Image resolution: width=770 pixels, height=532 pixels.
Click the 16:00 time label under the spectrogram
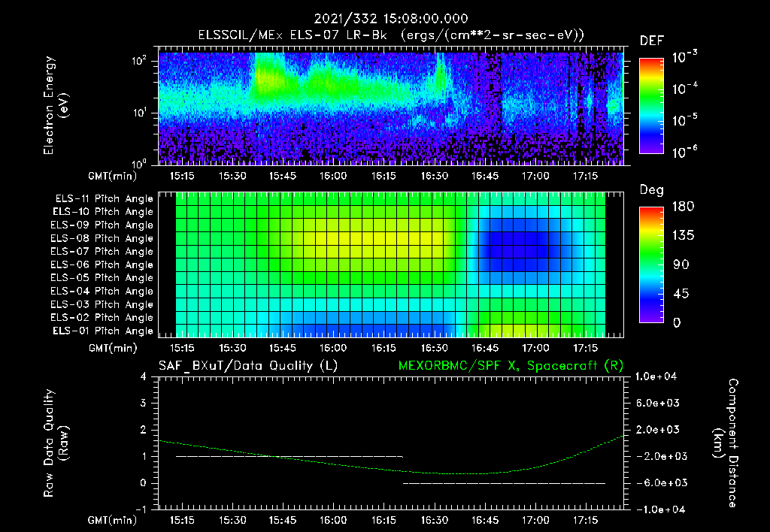click(x=333, y=176)
